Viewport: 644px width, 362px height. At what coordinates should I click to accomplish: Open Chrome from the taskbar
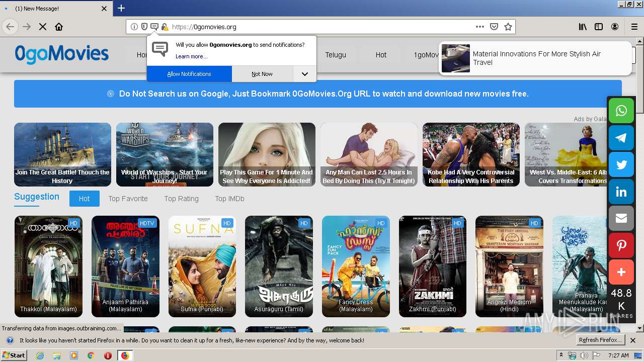point(91,355)
